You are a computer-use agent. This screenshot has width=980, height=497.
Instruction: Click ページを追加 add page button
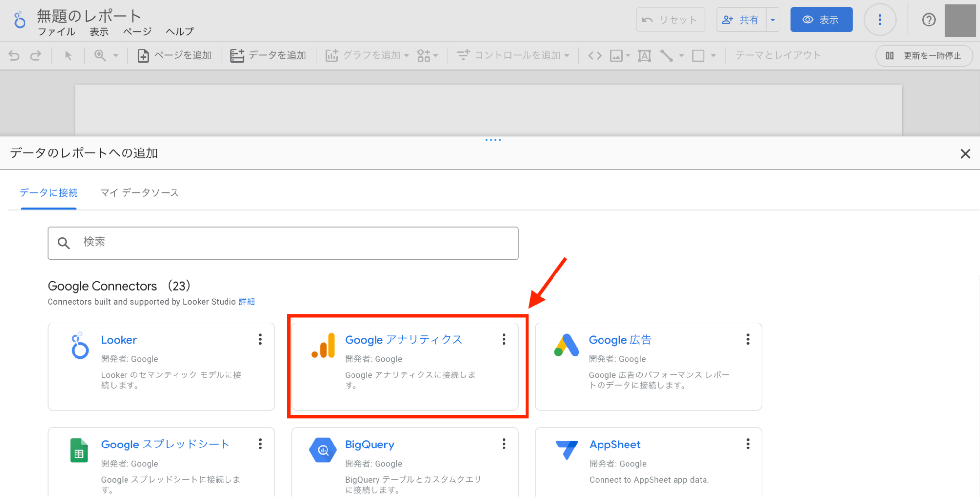click(175, 55)
